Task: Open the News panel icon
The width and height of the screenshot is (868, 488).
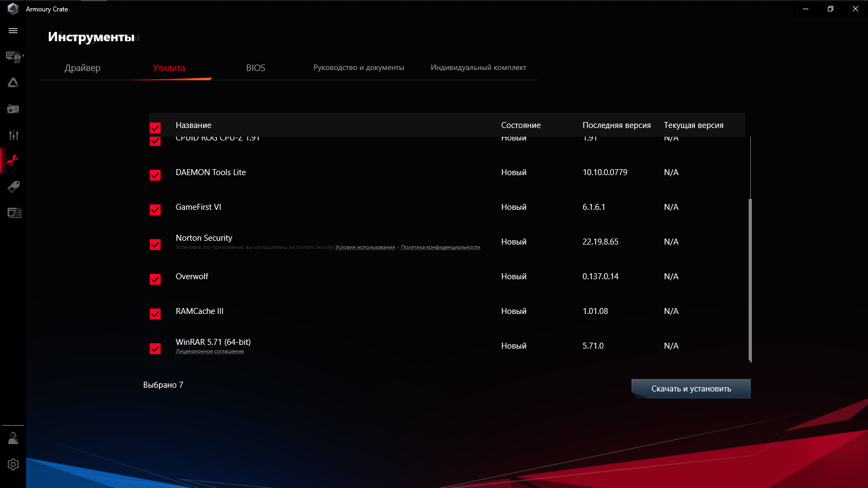Action: 14,213
